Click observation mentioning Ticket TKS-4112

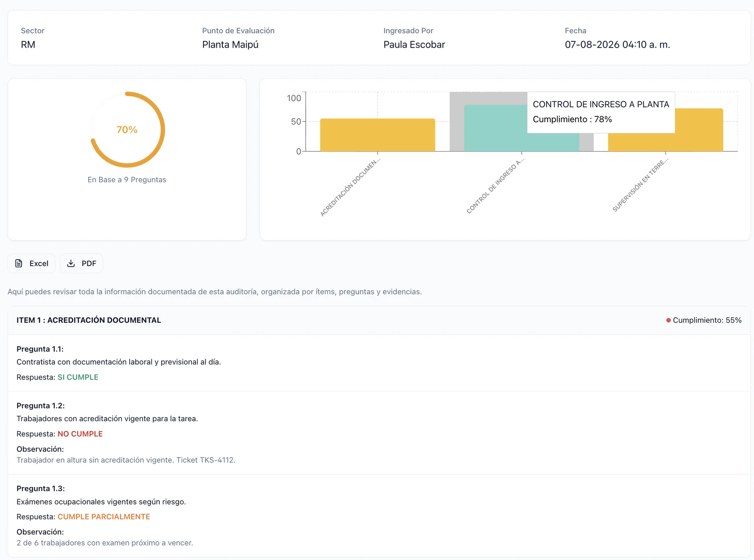tap(126, 460)
